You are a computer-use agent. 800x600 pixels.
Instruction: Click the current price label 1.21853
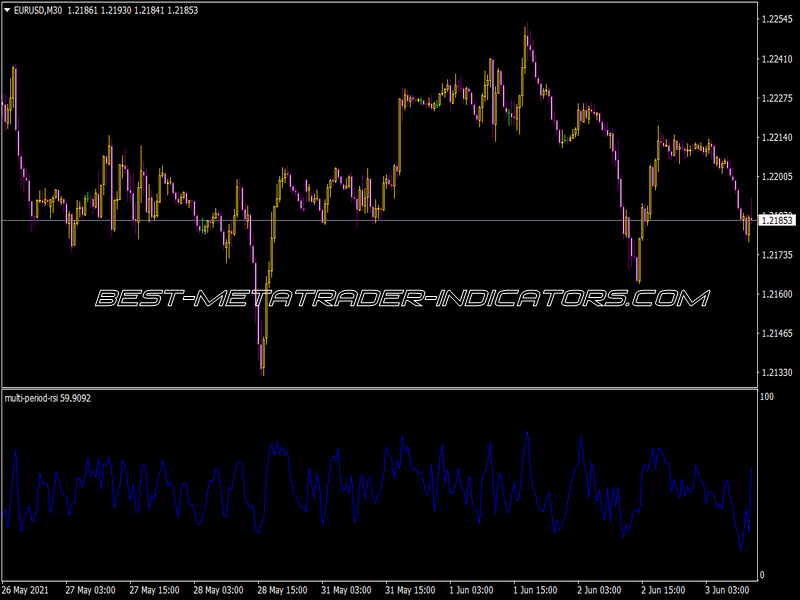point(777,220)
